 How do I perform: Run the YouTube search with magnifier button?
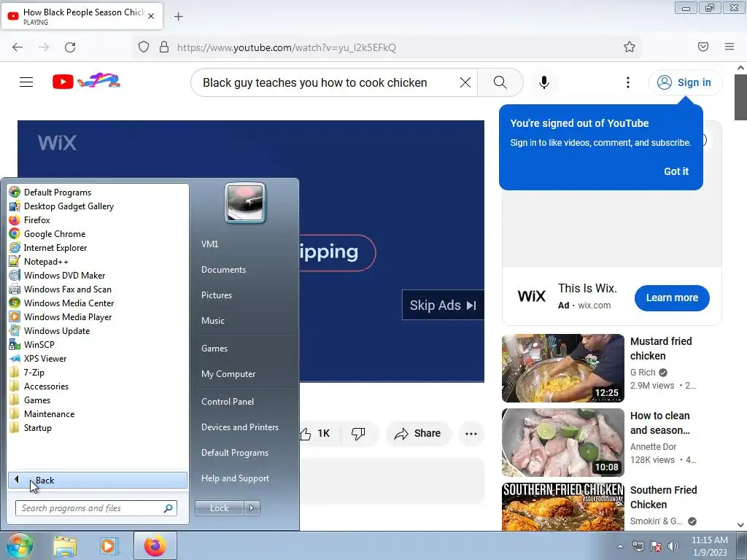point(500,82)
